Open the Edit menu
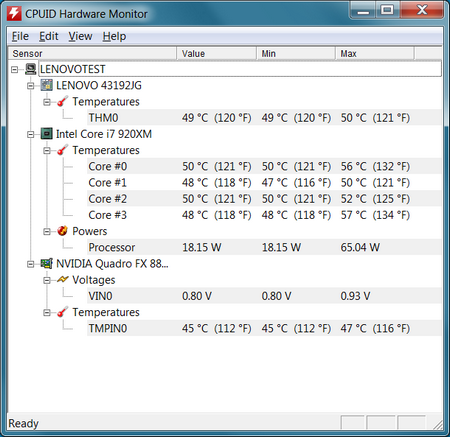This screenshot has width=450, height=437. [49, 36]
